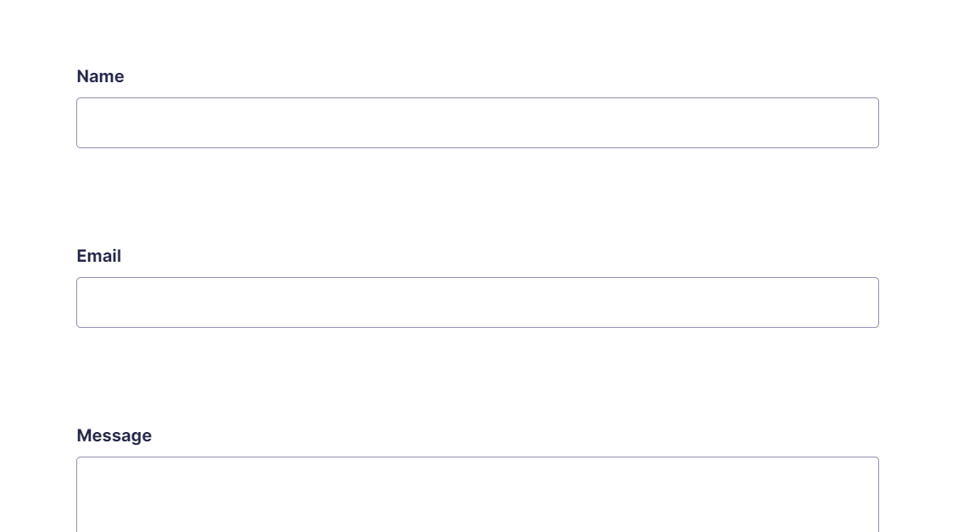This screenshot has width=980, height=532.
Task: Click the "Email" field label
Action: point(98,256)
